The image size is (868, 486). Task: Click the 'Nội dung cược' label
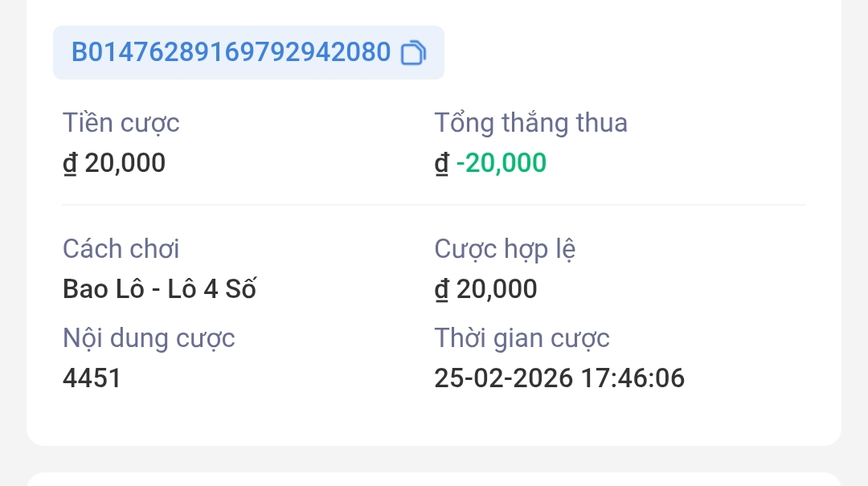tap(149, 338)
